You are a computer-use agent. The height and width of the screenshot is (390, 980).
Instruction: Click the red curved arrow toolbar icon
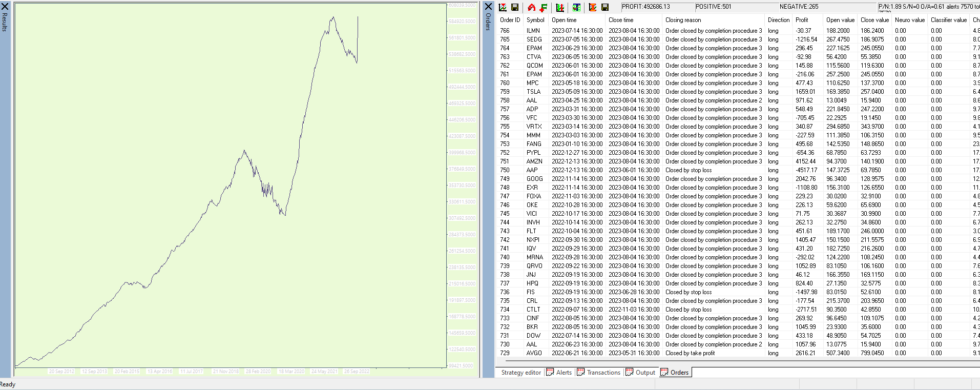click(x=531, y=7)
